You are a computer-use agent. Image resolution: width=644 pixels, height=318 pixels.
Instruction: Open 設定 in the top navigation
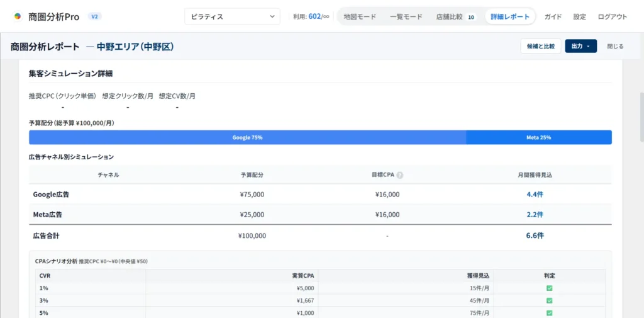point(579,17)
